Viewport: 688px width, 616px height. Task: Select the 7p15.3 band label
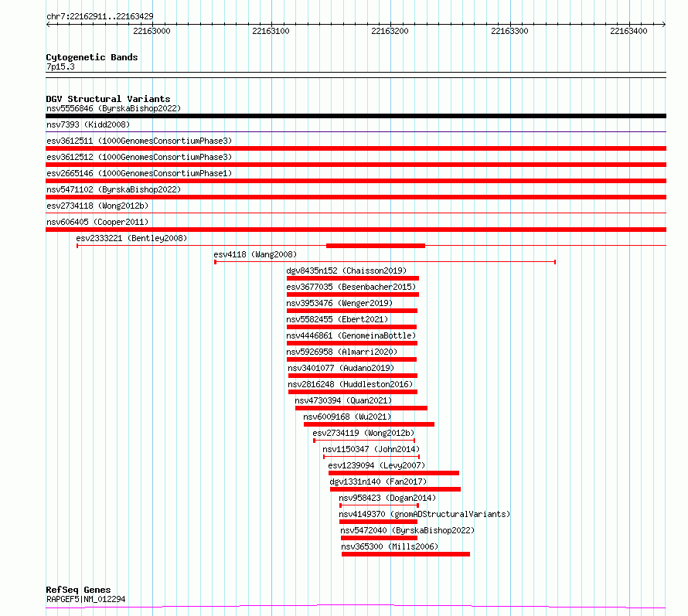60,66
